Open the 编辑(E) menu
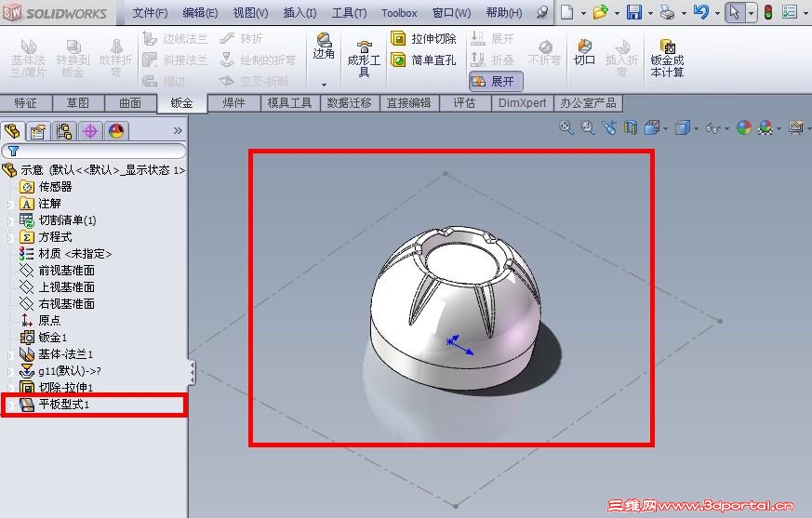 click(200, 13)
